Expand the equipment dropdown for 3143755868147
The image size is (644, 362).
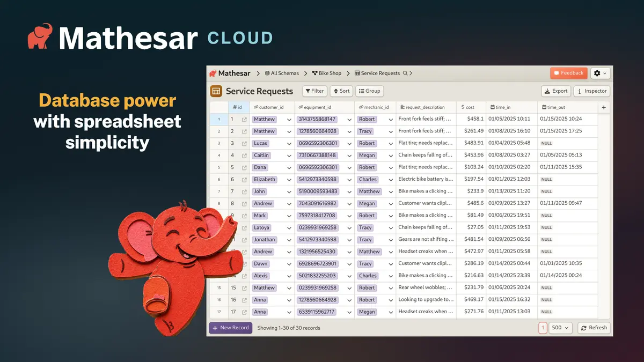coord(349,119)
